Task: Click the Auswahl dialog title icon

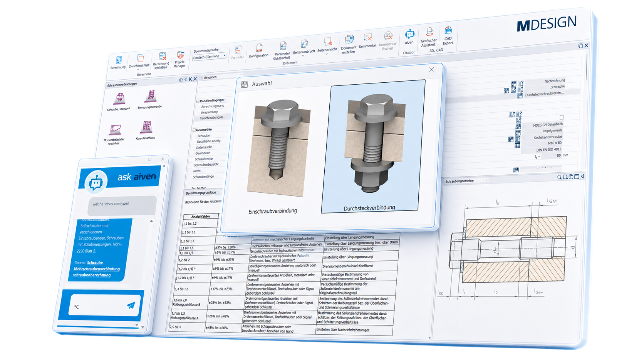Action: [245, 84]
